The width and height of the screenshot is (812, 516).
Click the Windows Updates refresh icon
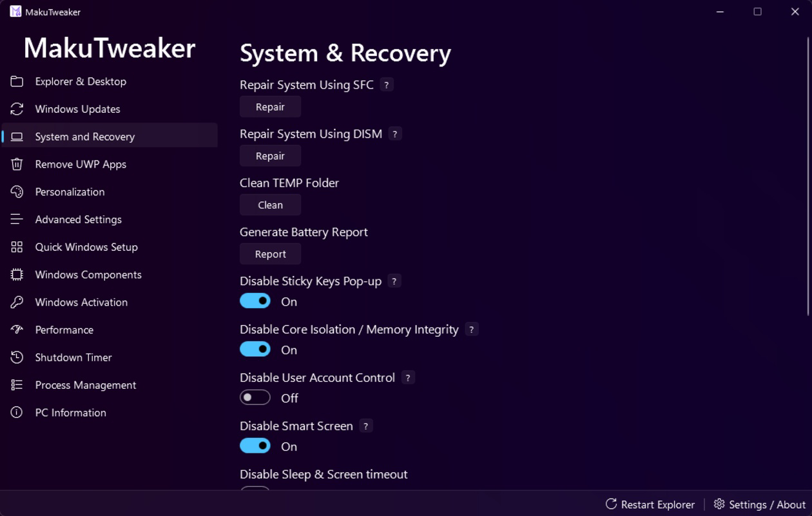pos(17,109)
